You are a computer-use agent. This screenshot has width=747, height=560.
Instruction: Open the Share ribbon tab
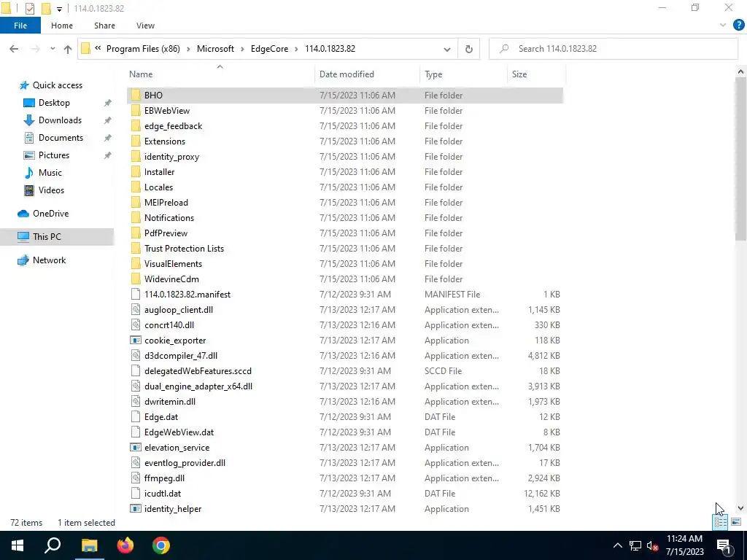[x=104, y=26]
